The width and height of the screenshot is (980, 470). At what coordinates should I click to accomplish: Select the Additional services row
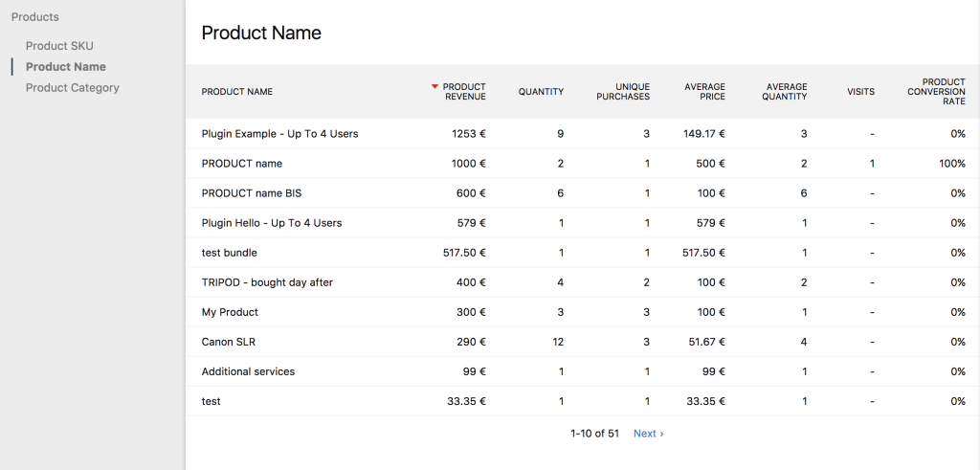(583, 371)
